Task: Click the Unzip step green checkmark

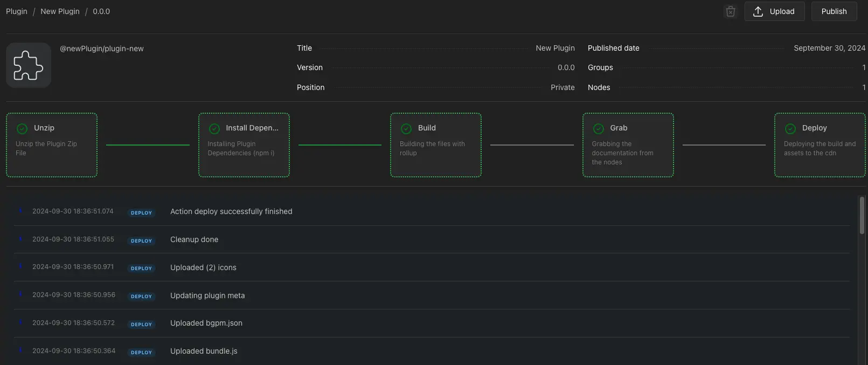Action: pyautogui.click(x=22, y=128)
